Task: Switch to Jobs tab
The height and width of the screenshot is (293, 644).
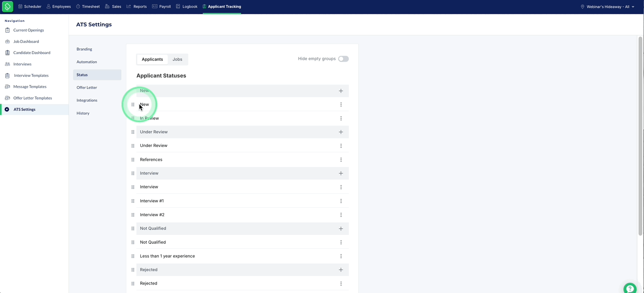Action: pos(178,59)
